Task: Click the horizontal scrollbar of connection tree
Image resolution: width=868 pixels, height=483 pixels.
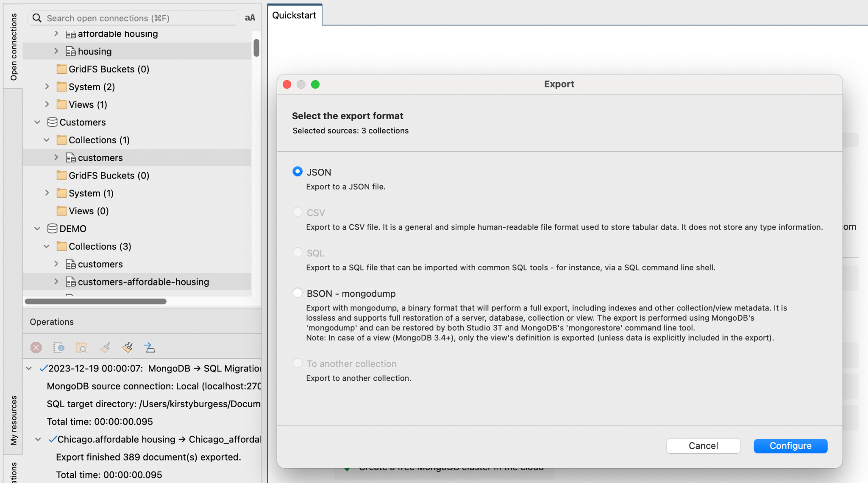Action: (96, 302)
